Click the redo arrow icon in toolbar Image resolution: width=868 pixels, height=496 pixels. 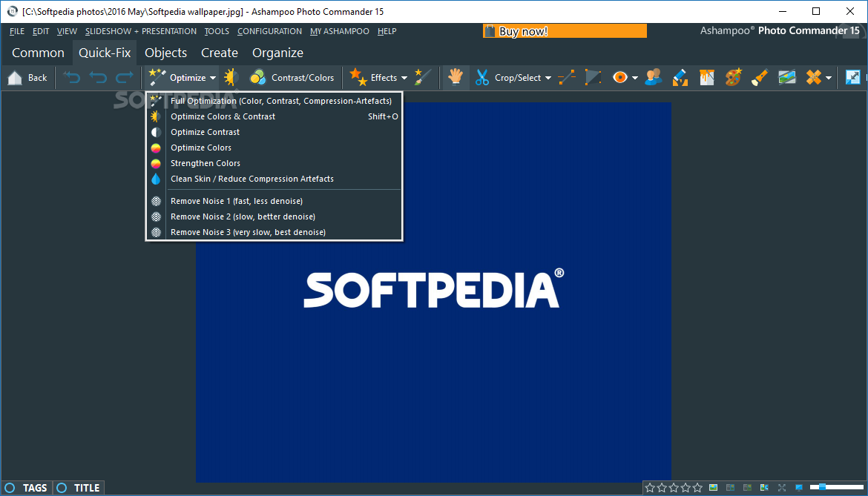click(x=125, y=77)
